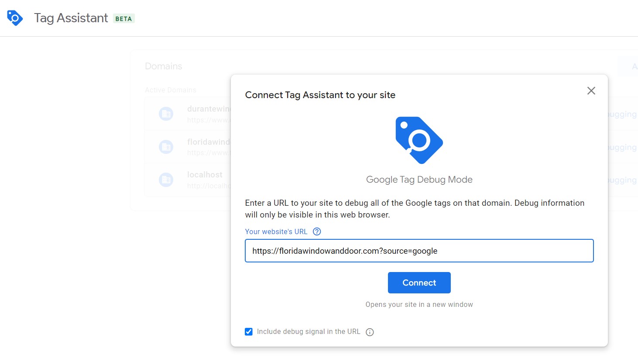Click the Your website's URL label

pos(276,231)
